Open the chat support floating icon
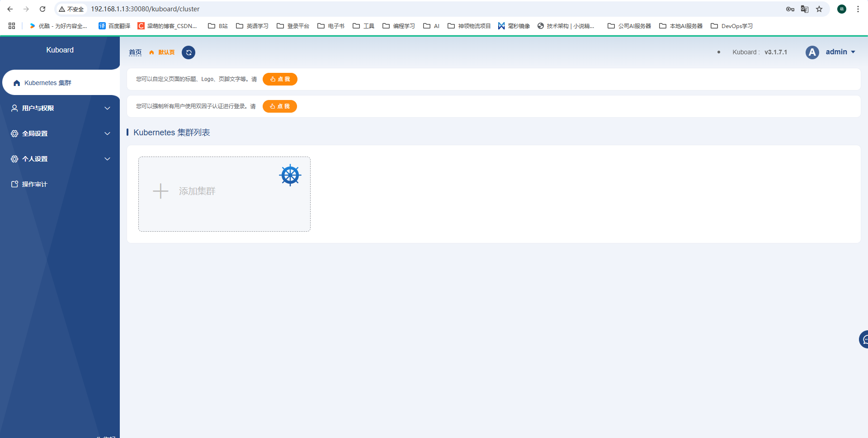 (863, 339)
